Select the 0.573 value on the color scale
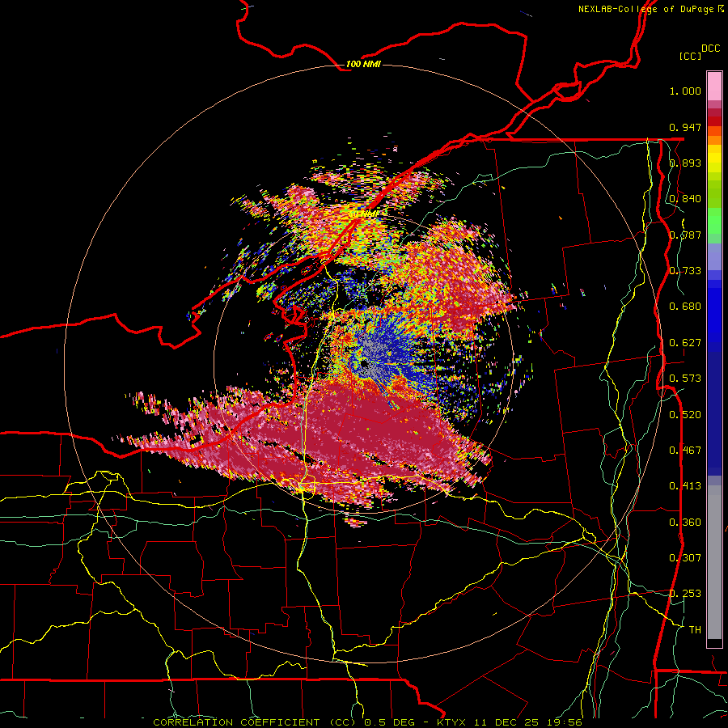The width and height of the screenshot is (728, 728). 685,379
